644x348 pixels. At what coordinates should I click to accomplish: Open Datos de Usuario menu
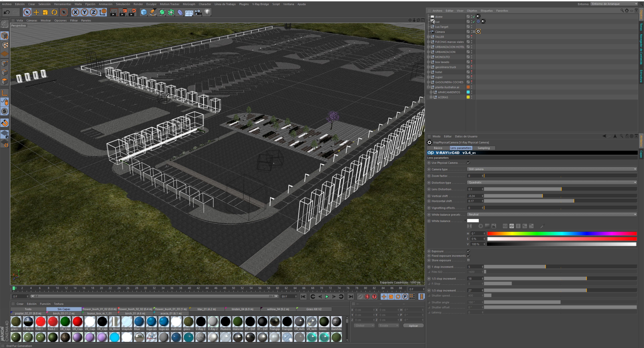click(466, 136)
